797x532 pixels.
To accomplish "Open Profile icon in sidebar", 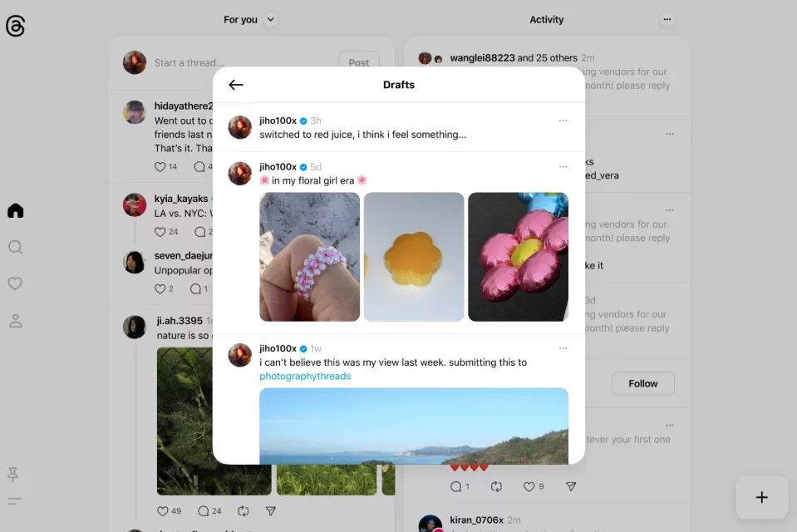I will (x=15, y=320).
